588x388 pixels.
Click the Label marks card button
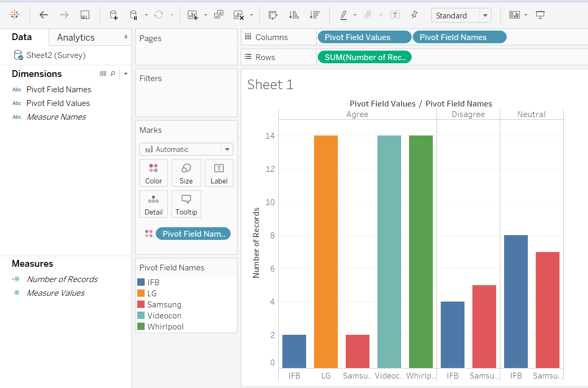click(x=219, y=173)
